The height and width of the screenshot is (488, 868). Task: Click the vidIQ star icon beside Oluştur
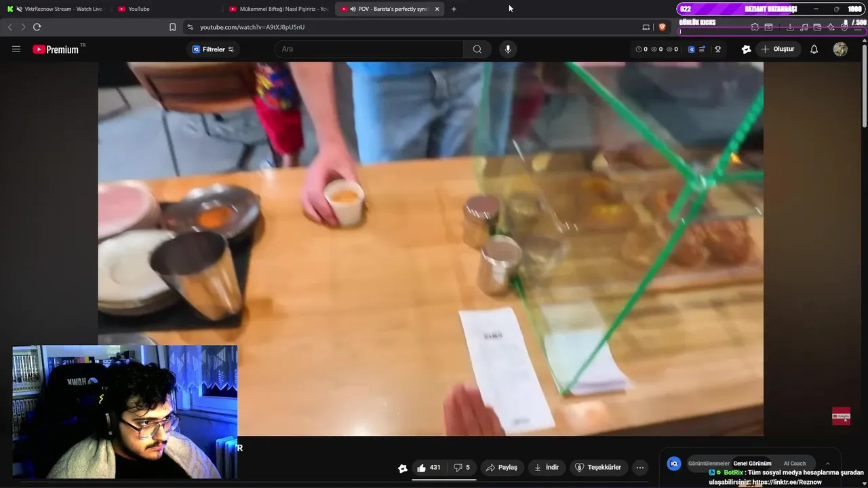tap(747, 49)
